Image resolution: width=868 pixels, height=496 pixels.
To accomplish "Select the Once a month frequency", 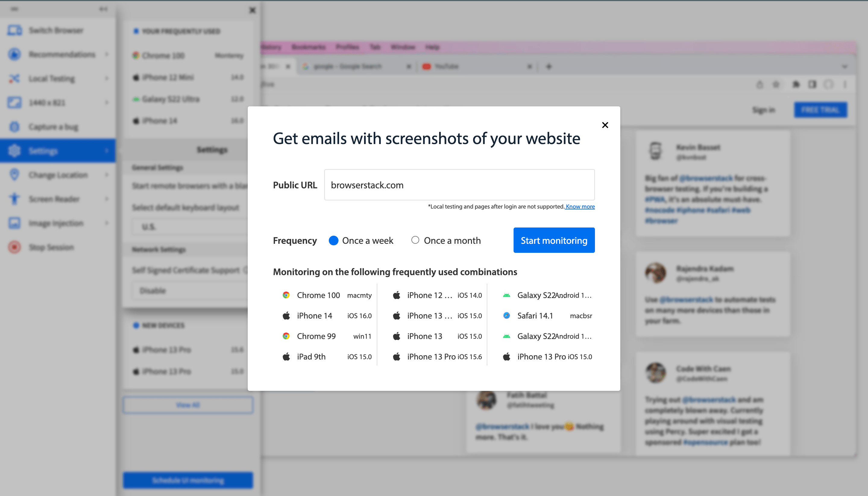I will tap(415, 240).
